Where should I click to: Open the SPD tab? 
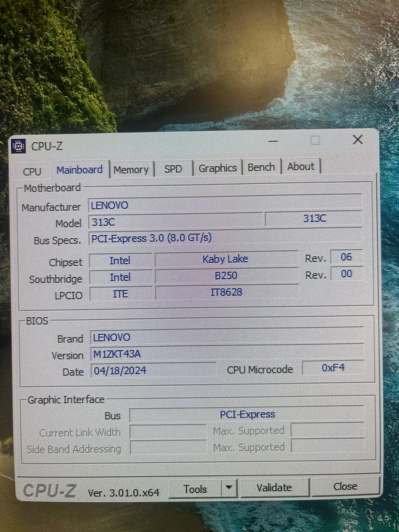coord(173,169)
